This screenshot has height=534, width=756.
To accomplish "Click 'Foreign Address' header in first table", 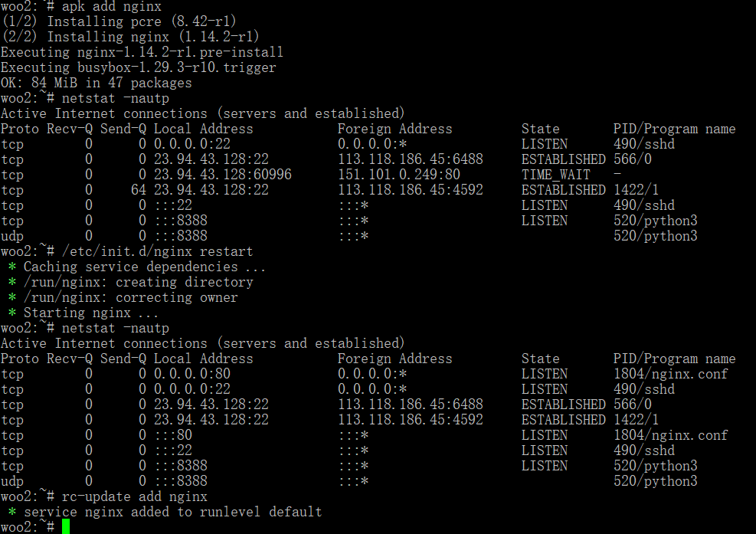I will 395,129.
